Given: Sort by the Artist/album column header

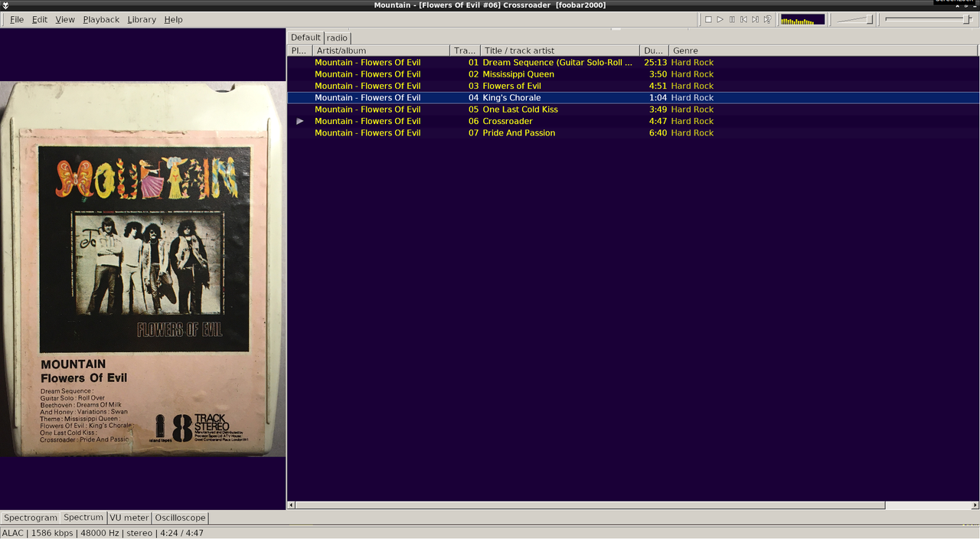Looking at the screenshot, I should click(x=381, y=51).
